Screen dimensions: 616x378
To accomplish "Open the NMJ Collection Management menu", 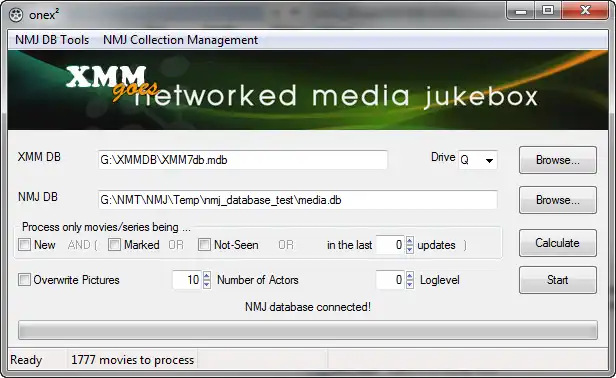I will (180, 40).
